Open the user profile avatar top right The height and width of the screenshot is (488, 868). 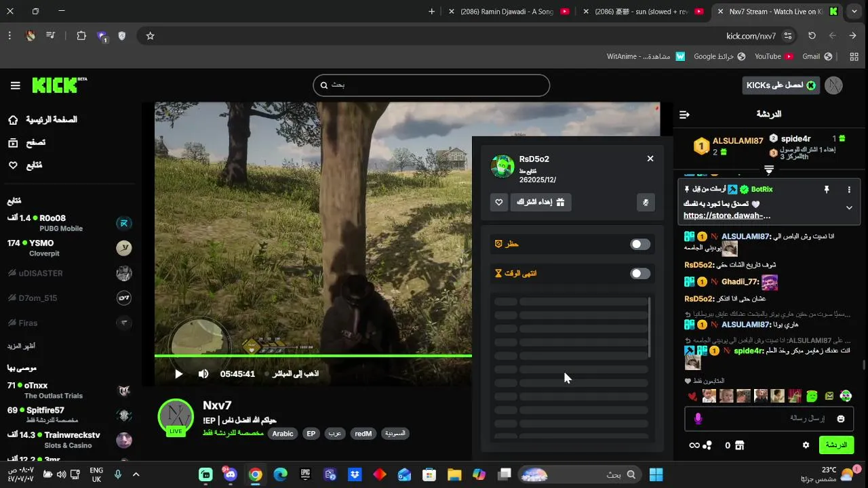pos(833,85)
